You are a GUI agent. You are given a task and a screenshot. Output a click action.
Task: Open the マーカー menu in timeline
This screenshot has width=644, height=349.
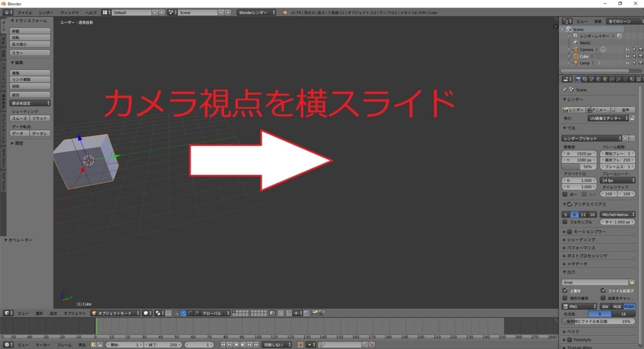[x=43, y=345]
